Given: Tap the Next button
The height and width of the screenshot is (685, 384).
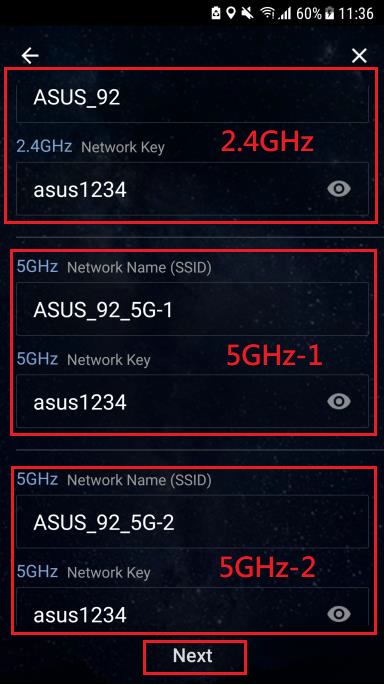Looking at the screenshot, I should point(193,656).
